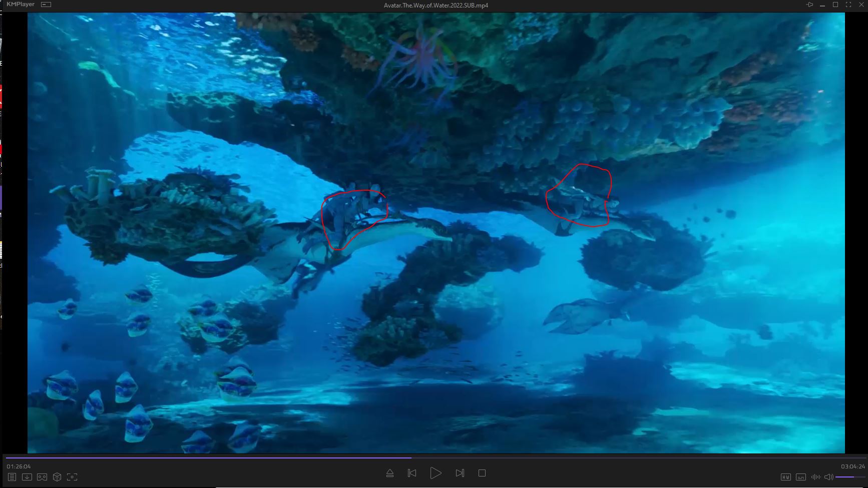Screen dimensions: 868x488
Task: Click the compact mode icon beside KMPlayer
Action: (x=46, y=5)
